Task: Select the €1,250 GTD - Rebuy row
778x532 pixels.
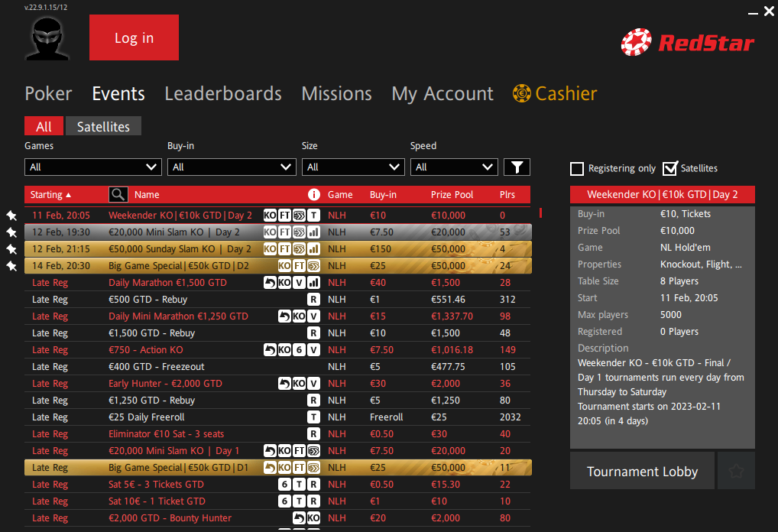Action: coord(278,401)
